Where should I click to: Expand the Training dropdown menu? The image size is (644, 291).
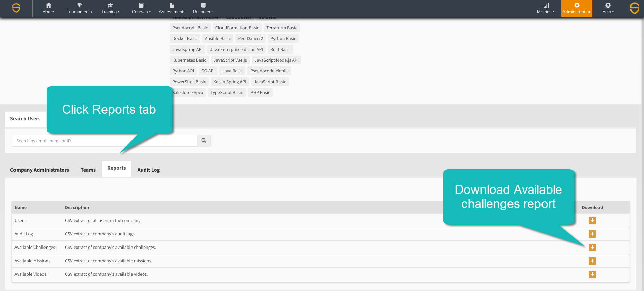[110, 8]
